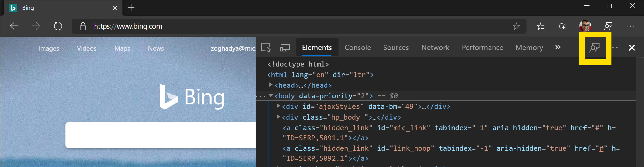Show hidden DevTools panels via chevron
This screenshot has height=167, width=644.
(557, 47)
